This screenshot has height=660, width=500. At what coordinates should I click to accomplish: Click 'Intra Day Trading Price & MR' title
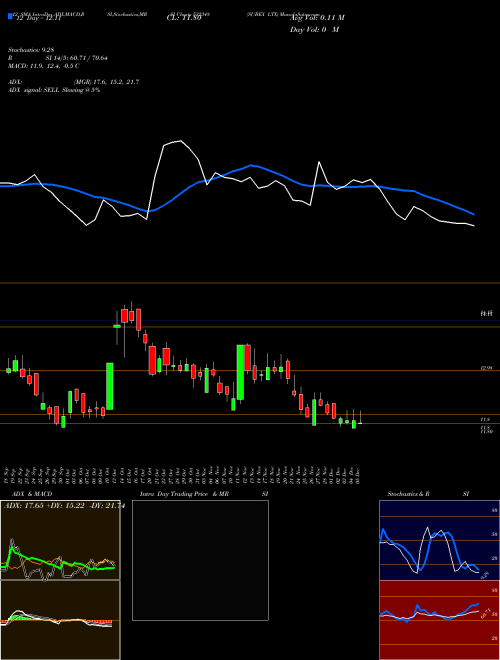coord(184,494)
